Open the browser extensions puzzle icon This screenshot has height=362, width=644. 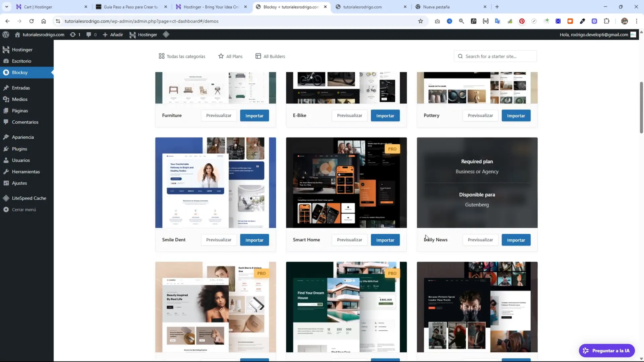[607, 21]
